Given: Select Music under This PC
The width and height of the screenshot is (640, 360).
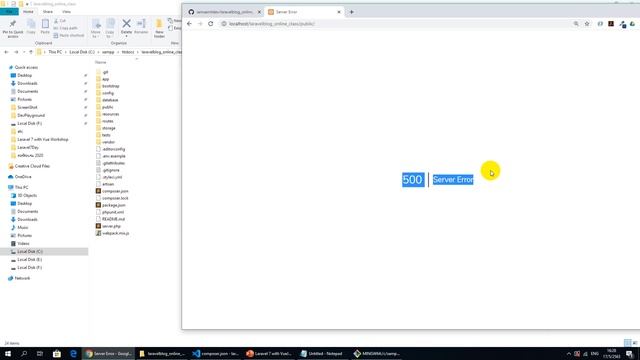Looking at the screenshot, I should (x=22, y=227).
